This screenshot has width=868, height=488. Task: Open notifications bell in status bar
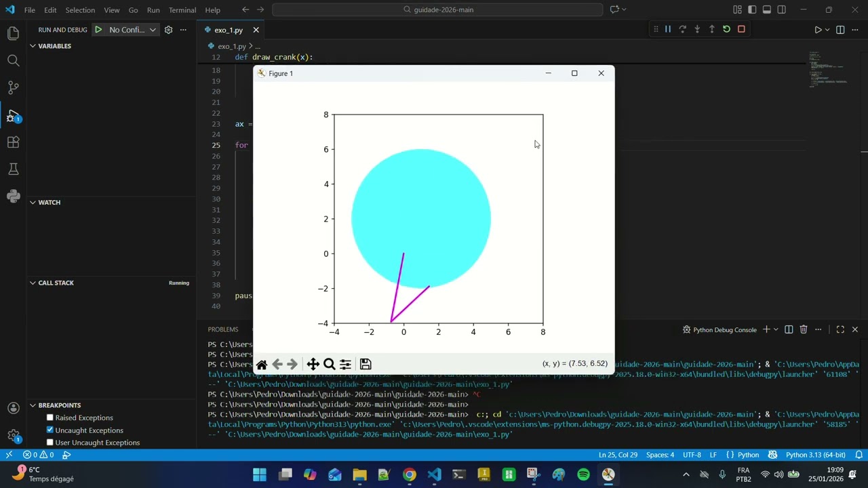(859, 455)
